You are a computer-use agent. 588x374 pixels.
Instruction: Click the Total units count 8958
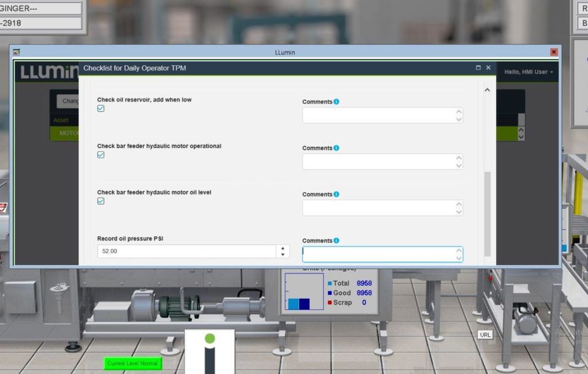click(364, 283)
